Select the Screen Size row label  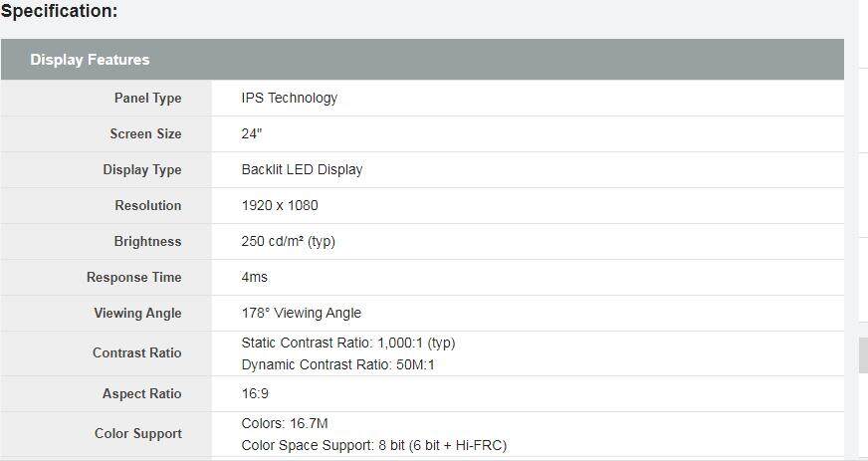[145, 133]
